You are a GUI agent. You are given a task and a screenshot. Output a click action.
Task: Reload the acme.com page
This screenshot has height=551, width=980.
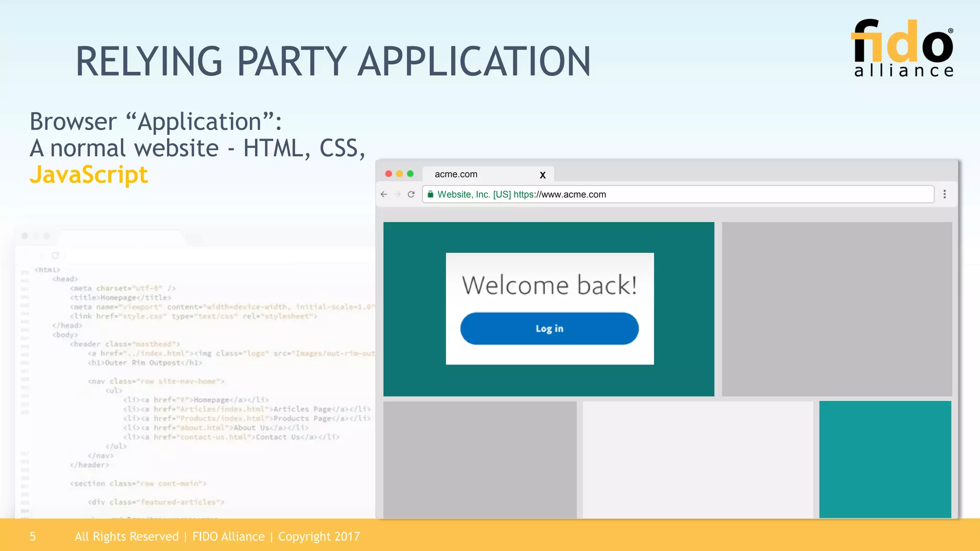411,194
